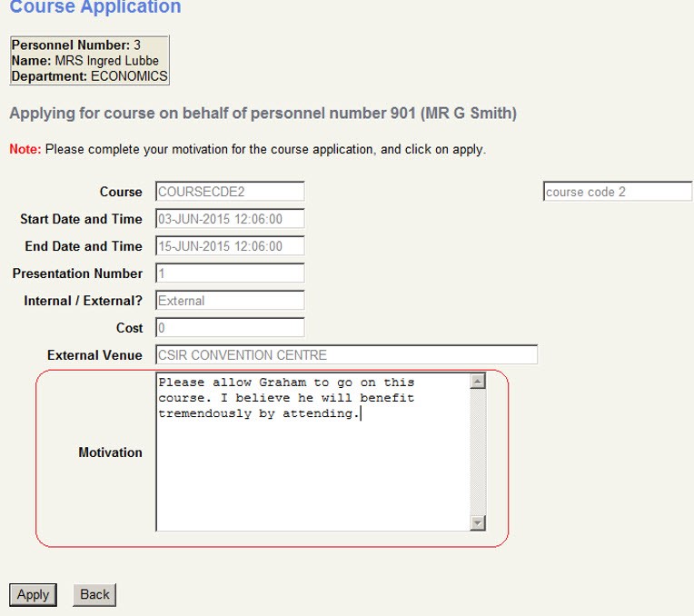Click the External Venue label
Viewport: 694px width, 616px height.
tap(94, 355)
